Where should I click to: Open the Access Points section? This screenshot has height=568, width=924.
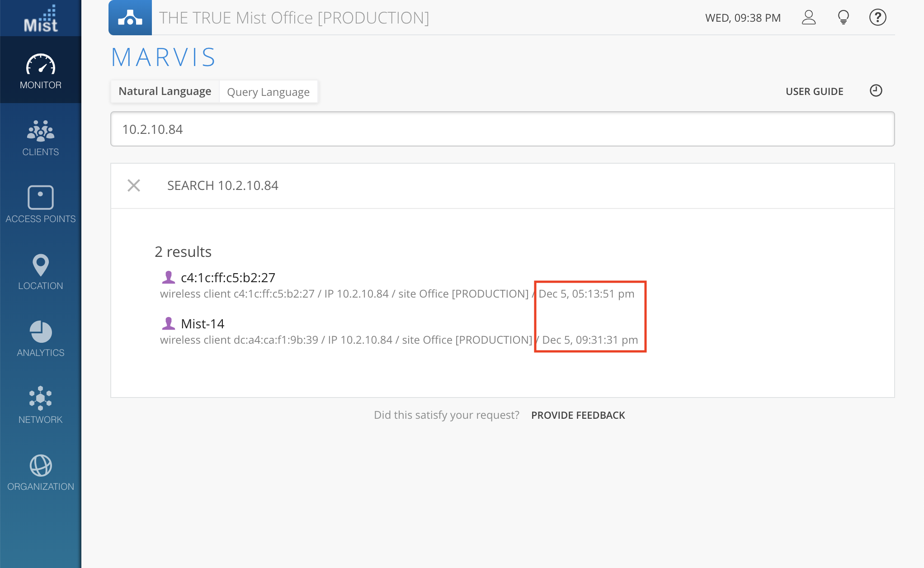pyautogui.click(x=41, y=204)
